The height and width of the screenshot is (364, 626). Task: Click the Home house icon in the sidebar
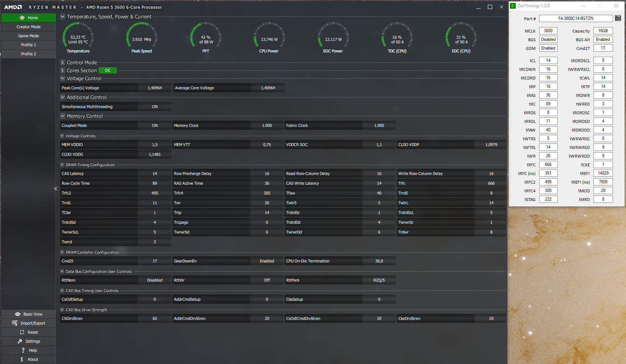(x=22, y=18)
